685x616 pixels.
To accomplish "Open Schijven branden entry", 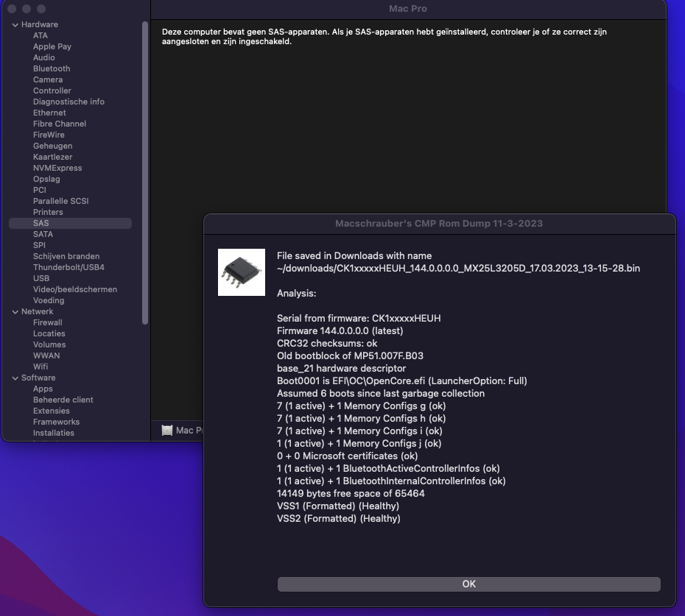I will click(x=66, y=256).
